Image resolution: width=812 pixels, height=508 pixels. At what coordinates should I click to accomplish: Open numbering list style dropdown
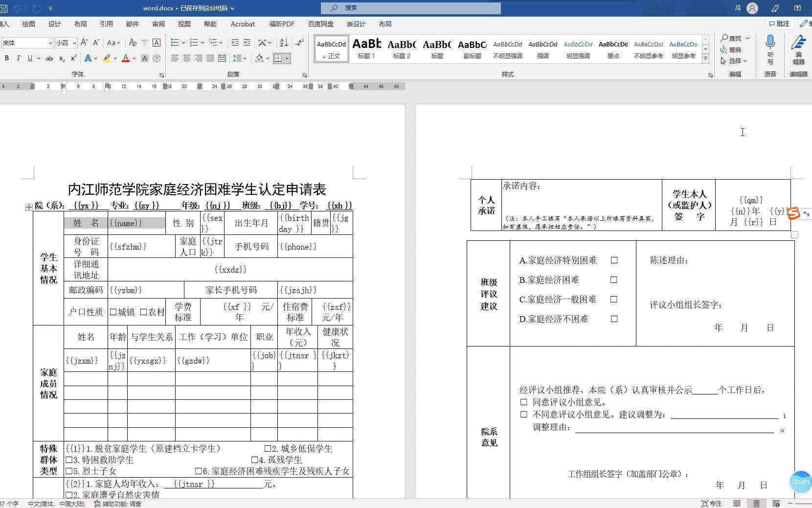202,43
